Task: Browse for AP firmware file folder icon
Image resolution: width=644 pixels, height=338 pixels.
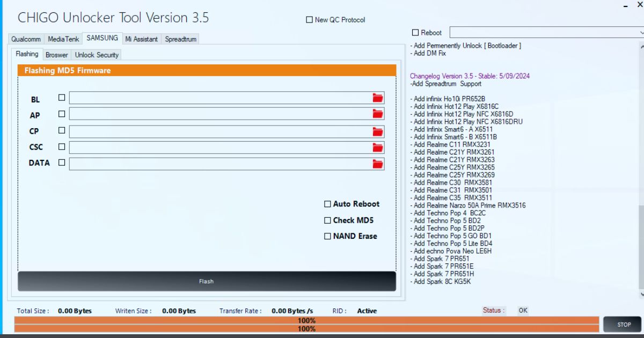Action: click(378, 114)
